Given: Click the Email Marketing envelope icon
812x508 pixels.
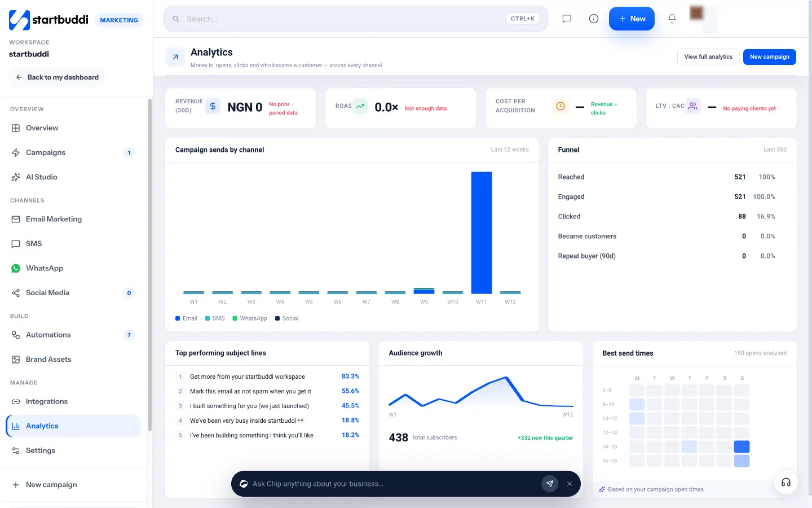Looking at the screenshot, I should click(16, 220).
